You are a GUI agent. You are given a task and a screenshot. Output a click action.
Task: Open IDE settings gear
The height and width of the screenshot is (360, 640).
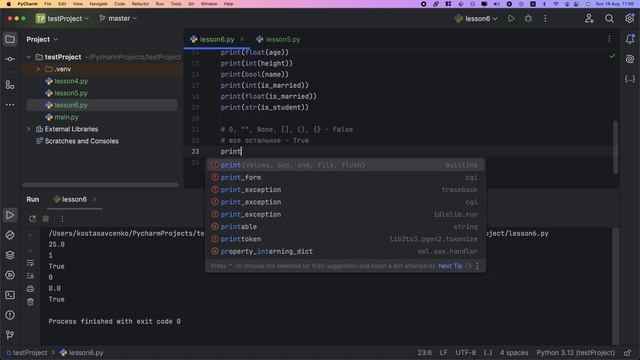[630, 19]
